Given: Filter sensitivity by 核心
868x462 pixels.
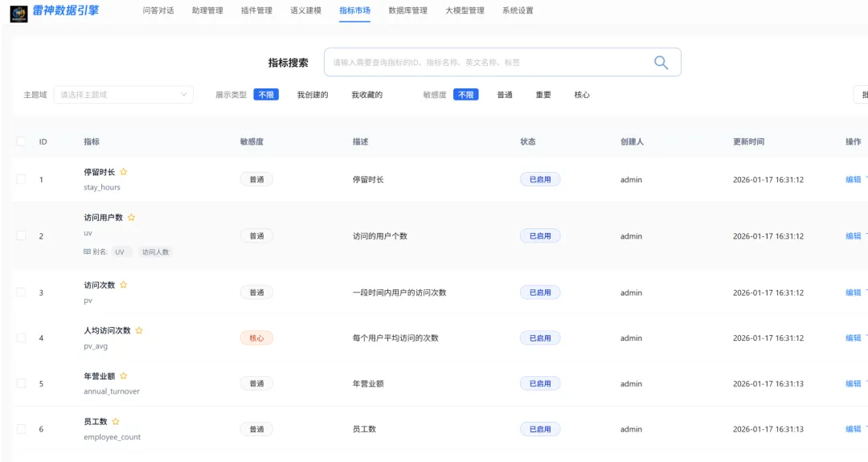Looking at the screenshot, I should [x=583, y=95].
